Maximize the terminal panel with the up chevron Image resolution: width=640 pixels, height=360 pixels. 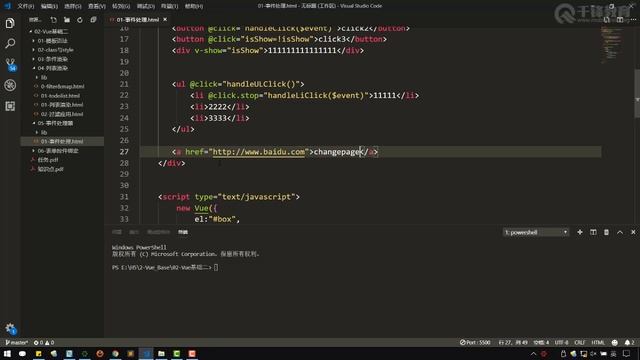pos(620,232)
